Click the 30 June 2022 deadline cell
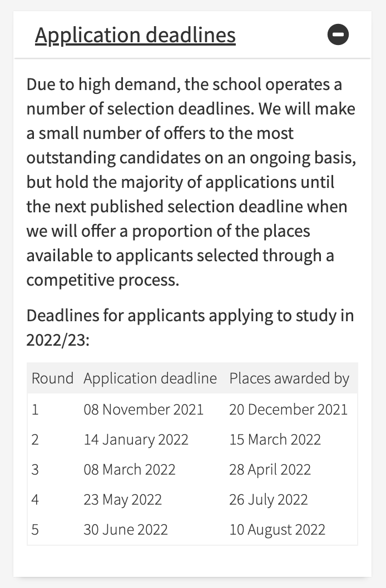This screenshot has height=588, width=386. coord(126,529)
